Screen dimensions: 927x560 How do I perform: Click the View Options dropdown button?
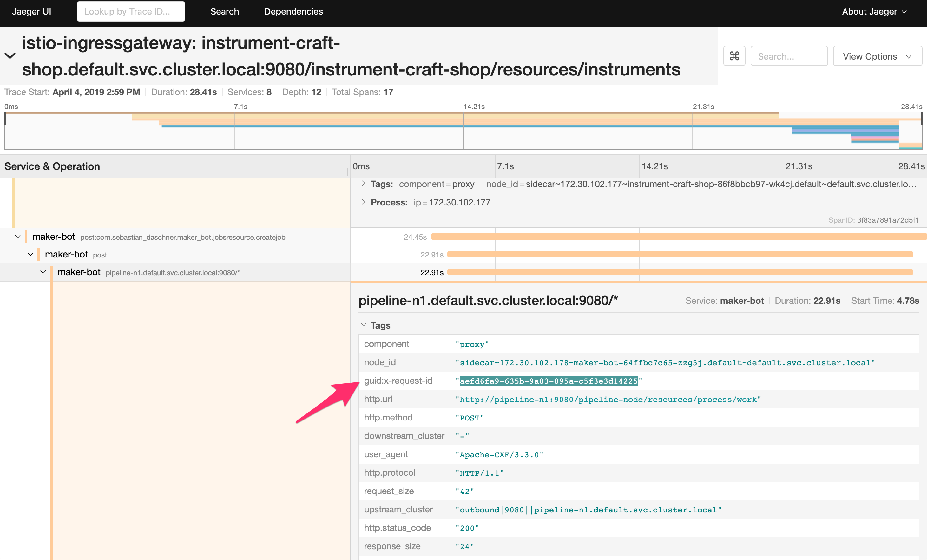[876, 55]
